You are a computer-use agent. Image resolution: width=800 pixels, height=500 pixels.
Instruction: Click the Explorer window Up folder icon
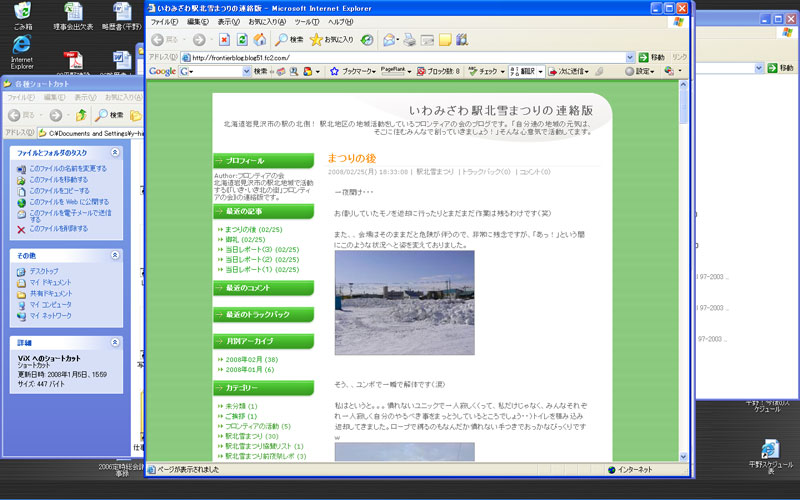pyautogui.click(x=81, y=115)
